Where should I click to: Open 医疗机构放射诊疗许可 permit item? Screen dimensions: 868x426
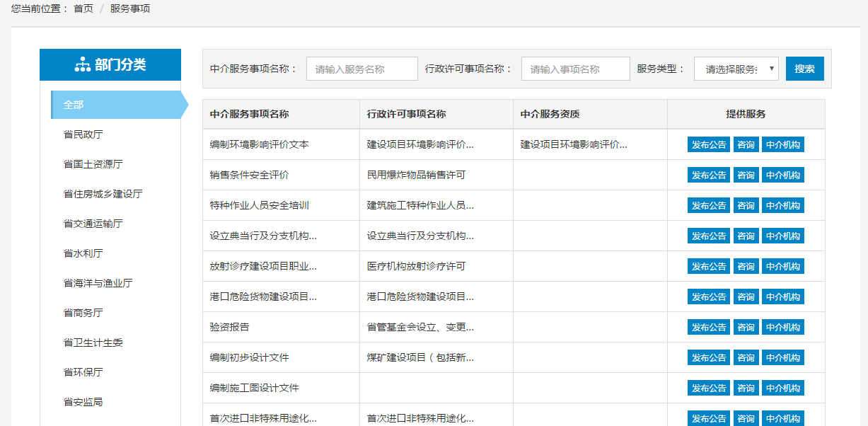tap(416, 267)
